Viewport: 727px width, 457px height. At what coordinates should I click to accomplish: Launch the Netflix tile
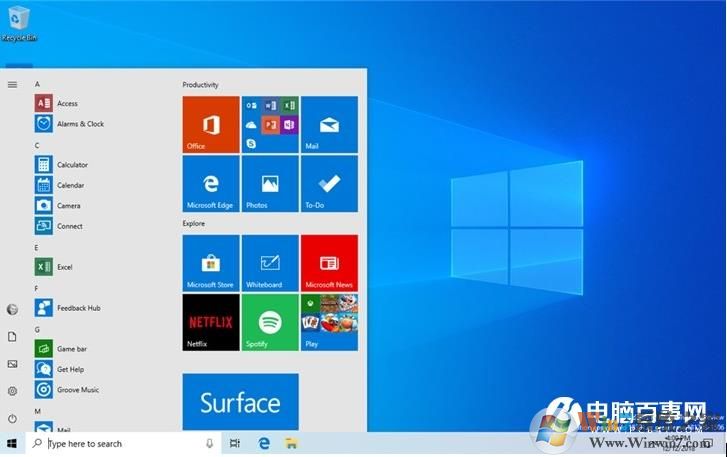[211, 323]
